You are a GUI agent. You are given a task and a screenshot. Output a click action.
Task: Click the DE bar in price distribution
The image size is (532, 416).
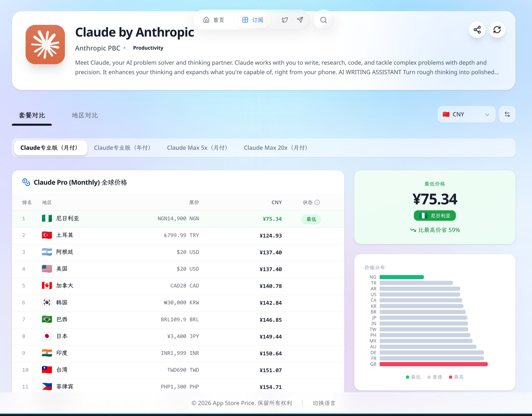(x=432, y=353)
